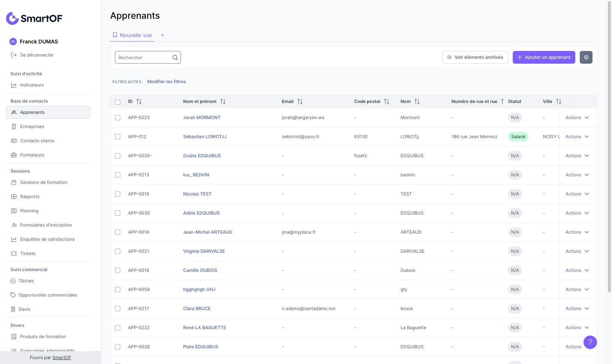Select the checkbox for Nicolas TEST row

pyautogui.click(x=118, y=194)
